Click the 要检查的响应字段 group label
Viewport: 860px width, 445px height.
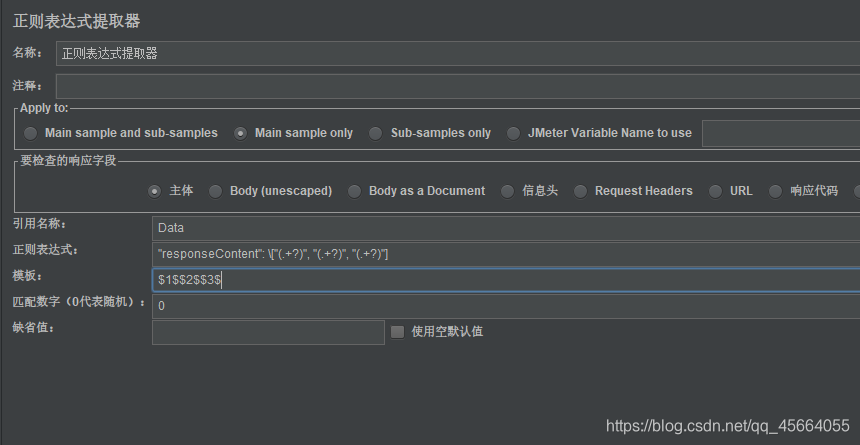69,161
